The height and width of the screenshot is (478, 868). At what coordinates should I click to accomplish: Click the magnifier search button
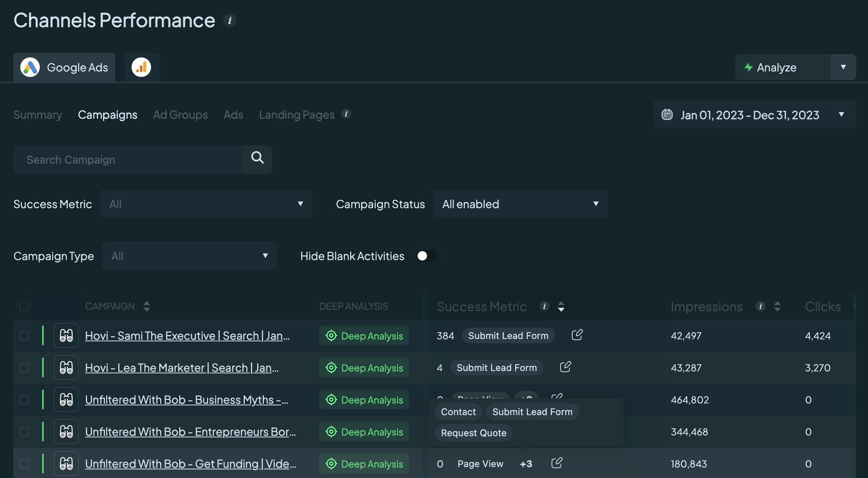click(258, 160)
